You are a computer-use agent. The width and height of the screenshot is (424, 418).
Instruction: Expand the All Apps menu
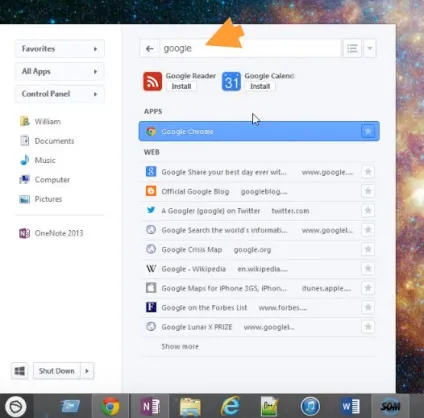click(60, 71)
